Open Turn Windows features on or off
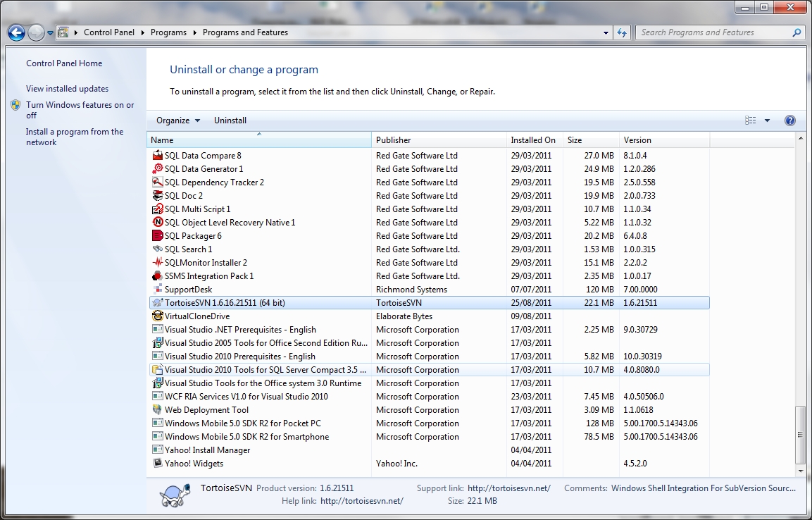 tap(80, 110)
